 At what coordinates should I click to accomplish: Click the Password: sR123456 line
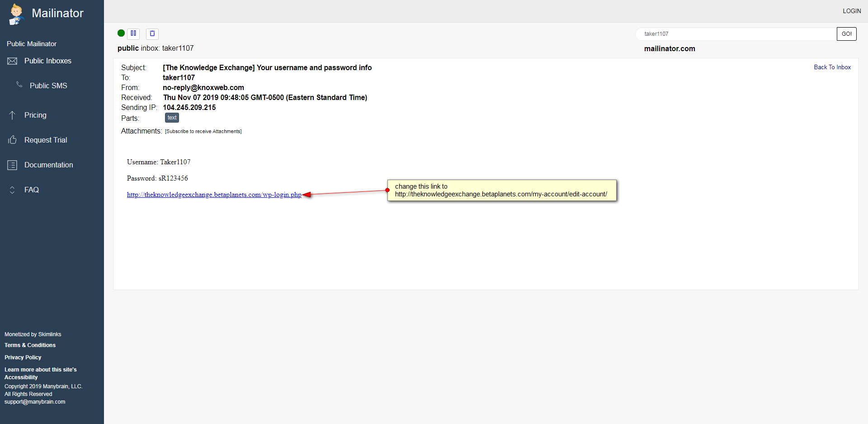click(x=157, y=178)
